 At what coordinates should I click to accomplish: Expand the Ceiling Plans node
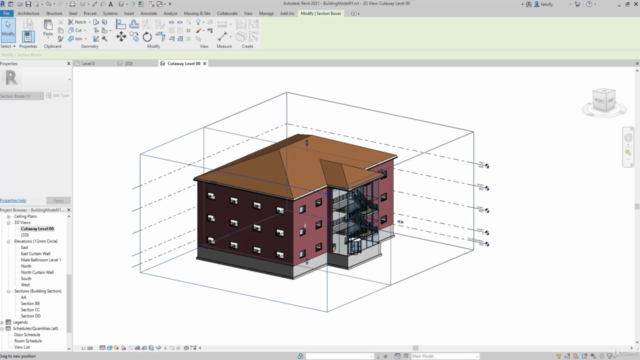9,216
